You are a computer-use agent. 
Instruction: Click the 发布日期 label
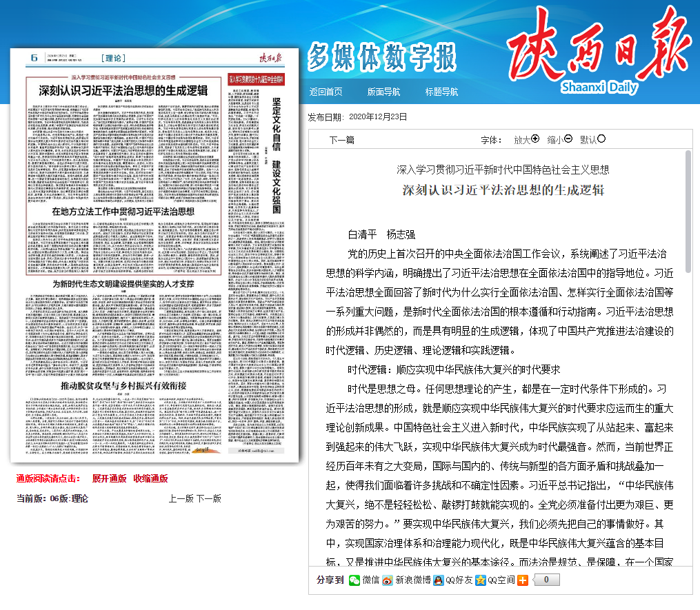[x=326, y=117]
